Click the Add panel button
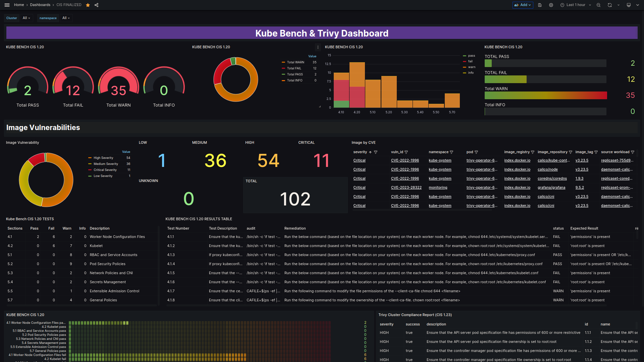Viewport: 644px width, 362px height. coord(522,5)
